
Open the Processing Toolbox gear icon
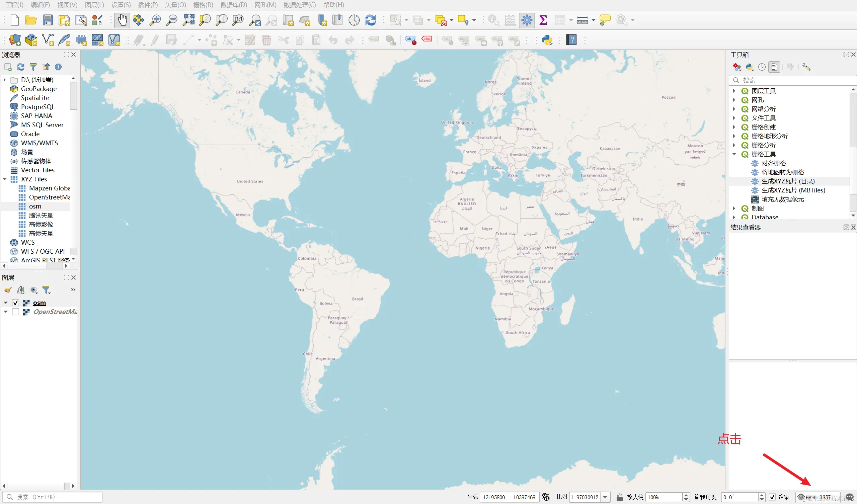527,20
